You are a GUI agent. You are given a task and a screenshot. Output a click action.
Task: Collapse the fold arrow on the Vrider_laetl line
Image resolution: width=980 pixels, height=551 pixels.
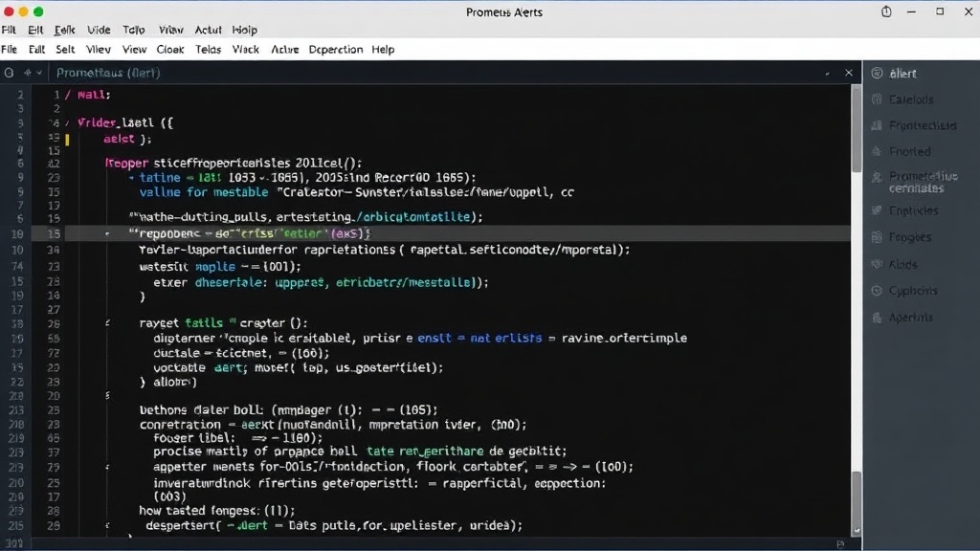pos(68,123)
